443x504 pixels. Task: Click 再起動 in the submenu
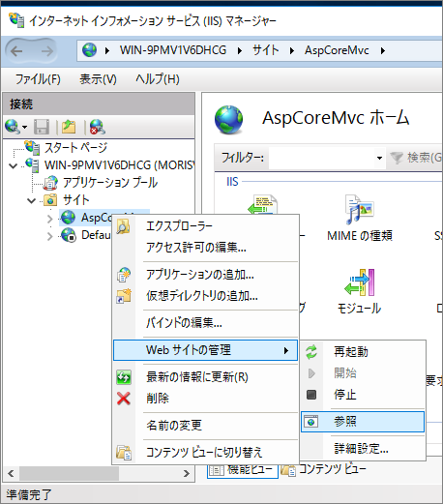pos(363,352)
